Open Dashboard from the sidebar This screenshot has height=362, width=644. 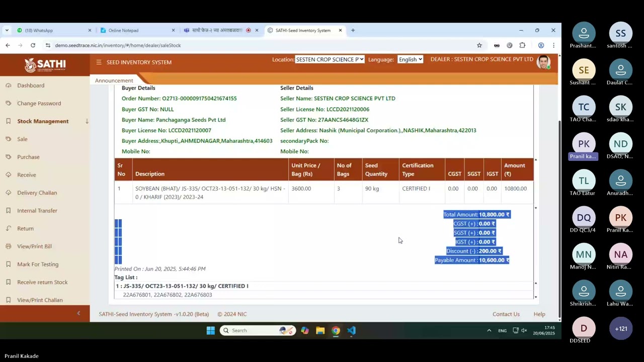tap(31, 85)
